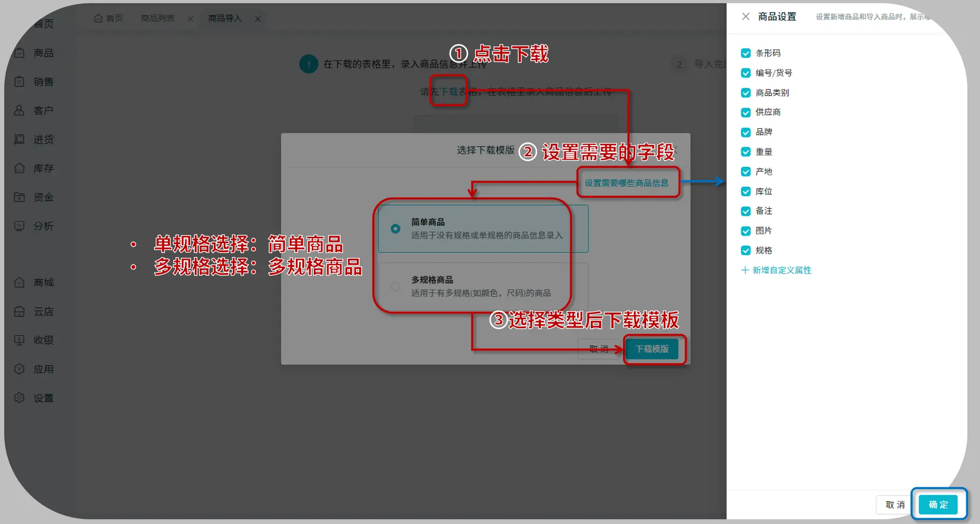Open 资金 from the left sidebar
Image resolution: width=980 pixels, height=524 pixels.
click(34, 198)
